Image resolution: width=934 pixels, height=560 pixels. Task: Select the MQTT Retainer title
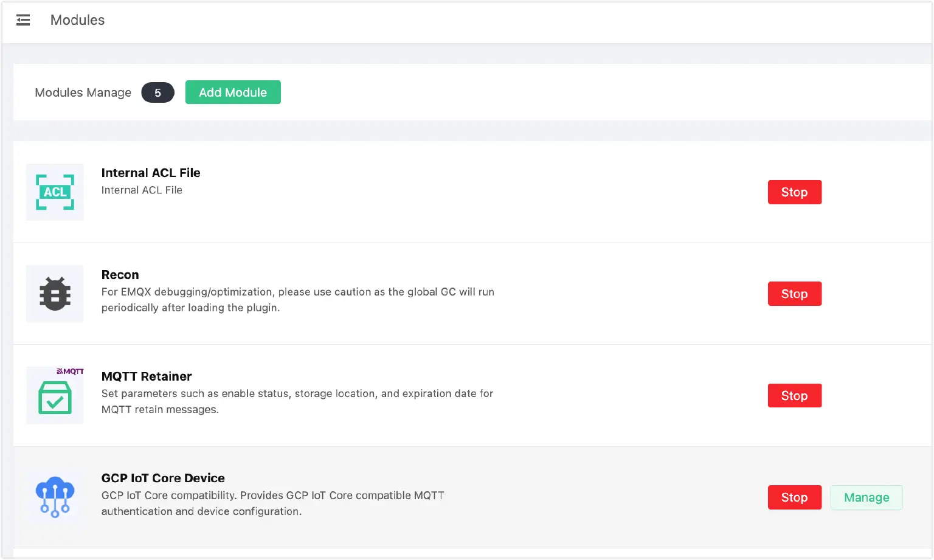click(147, 376)
